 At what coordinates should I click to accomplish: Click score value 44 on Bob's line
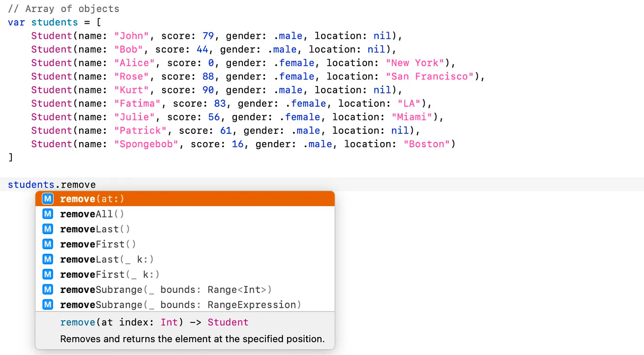coord(202,49)
